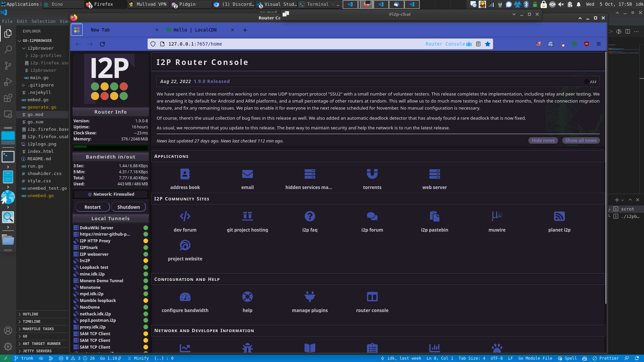The height and width of the screenshot is (362, 644).
Task: Expand the JETTY SERVERS section
Action: pyautogui.click(x=43, y=351)
